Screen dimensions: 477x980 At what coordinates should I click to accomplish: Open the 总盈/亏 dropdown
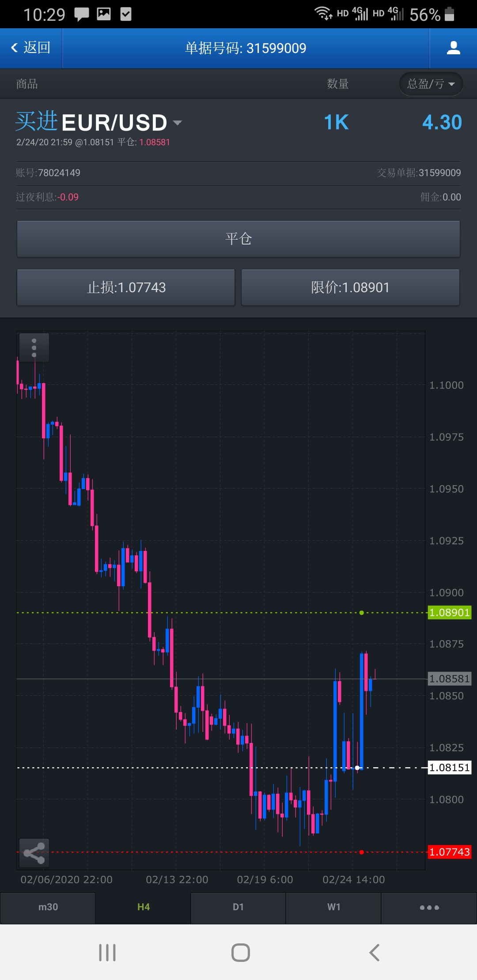(431, 84)
